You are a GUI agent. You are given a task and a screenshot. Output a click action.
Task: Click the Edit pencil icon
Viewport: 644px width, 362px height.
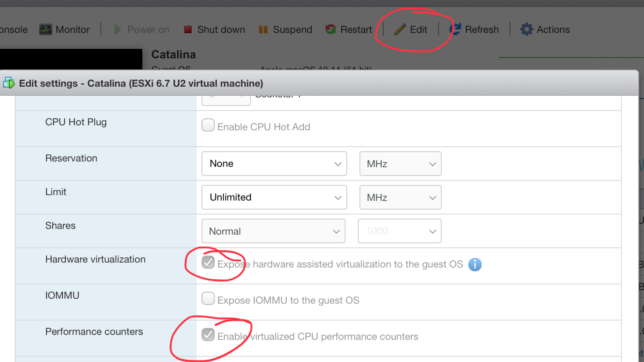click(400, 30)
